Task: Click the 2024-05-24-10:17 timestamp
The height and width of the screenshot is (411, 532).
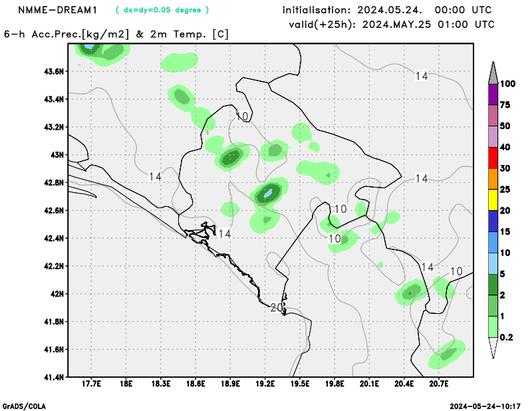Action: 485,406
